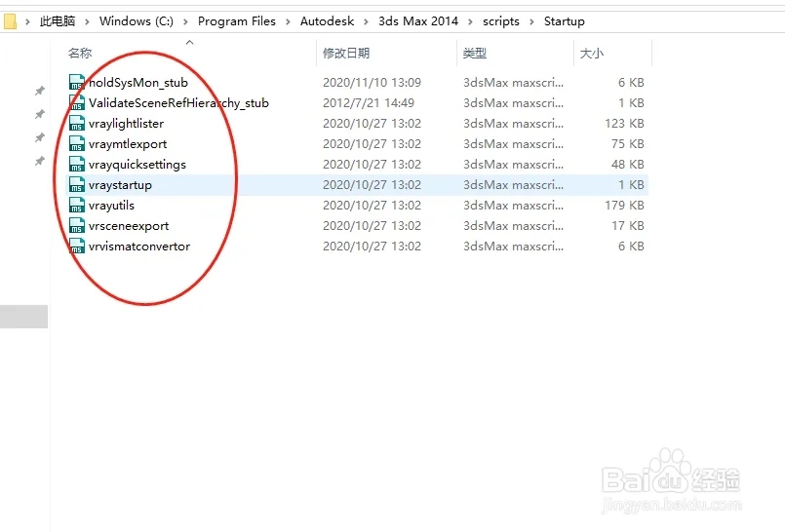This screenshot has height=532, width=785.
Task: Select the vraylightlister file name
Action: click(126, 124)
